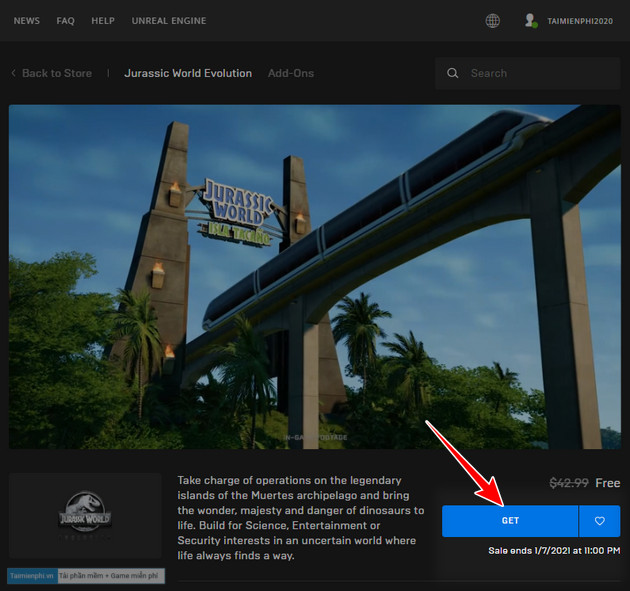Click the Back to Store chevron

coord(14,73)
